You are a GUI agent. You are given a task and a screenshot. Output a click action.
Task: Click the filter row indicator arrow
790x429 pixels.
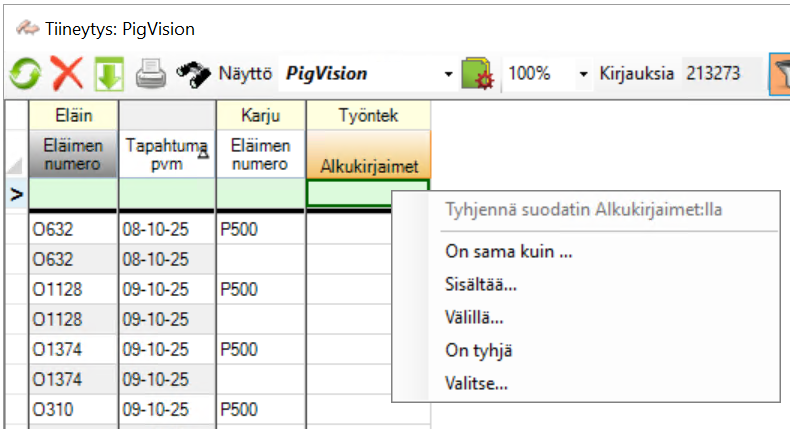(x=17, y=194)
